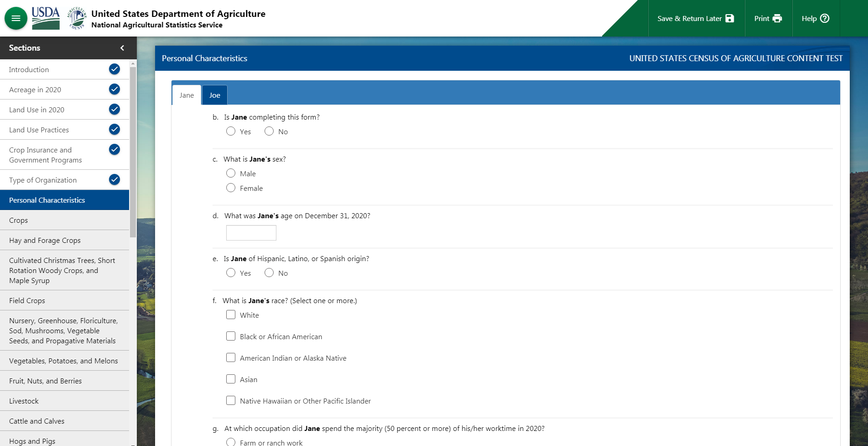
Task: Check the White race checkbox
Action: coord(231,315)
